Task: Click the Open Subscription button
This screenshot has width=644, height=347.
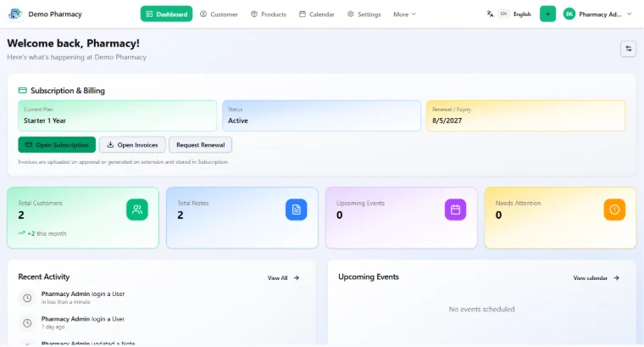Action: pos(57,145)
